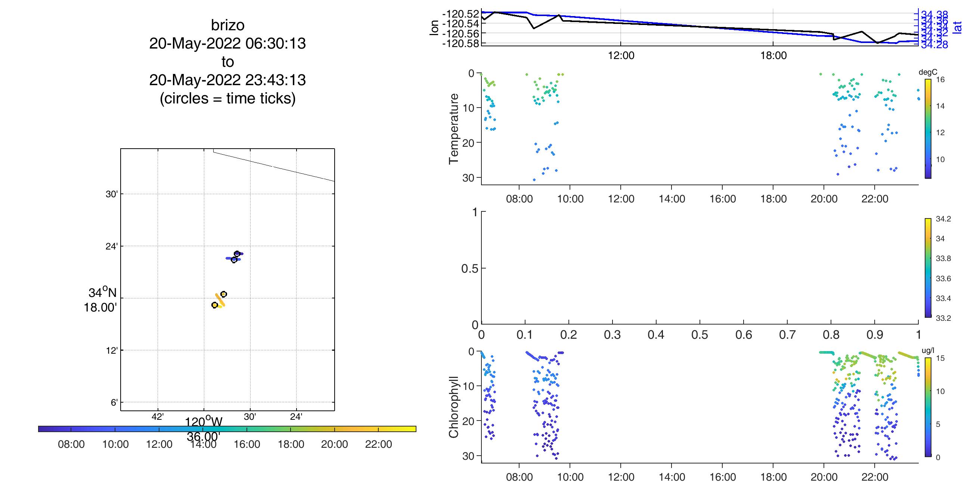Click the '20:00' tick under the Temperature plot
The width and height of the screenshot is (980, 490).
pos(824,199)
